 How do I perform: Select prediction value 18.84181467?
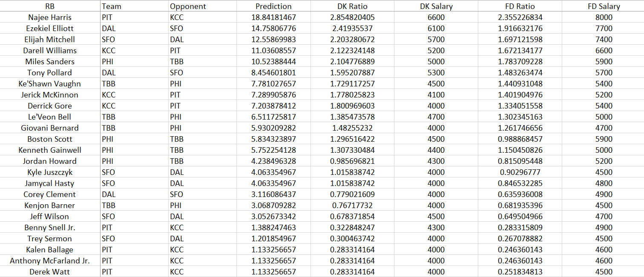coord(273,17)
